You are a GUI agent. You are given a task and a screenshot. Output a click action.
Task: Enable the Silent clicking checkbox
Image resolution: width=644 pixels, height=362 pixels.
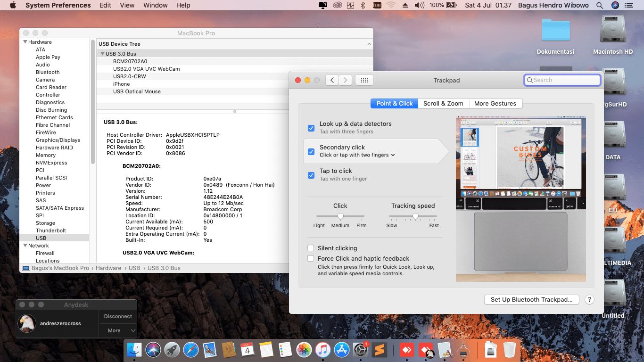coord(311,248)
